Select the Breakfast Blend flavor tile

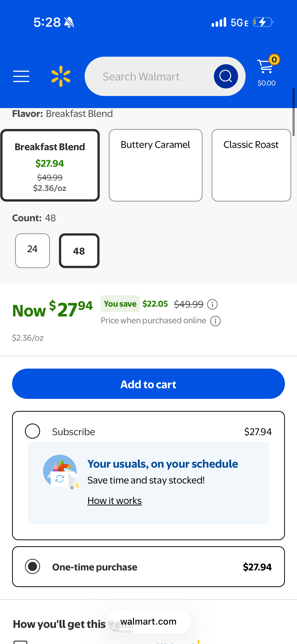coord(50,165)
